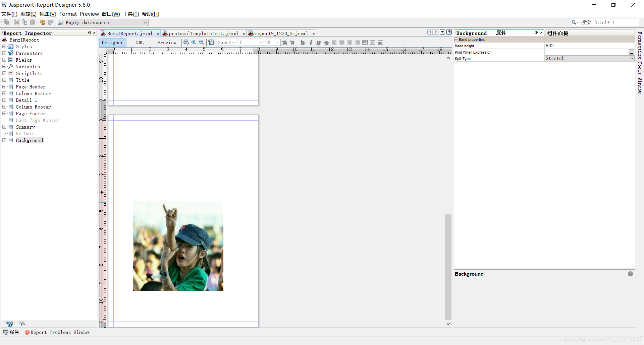This screenshot has width=644, height=345.
Task: Open Print When Expression editor button
Action: pyautogui.click(x=631, y=52)
